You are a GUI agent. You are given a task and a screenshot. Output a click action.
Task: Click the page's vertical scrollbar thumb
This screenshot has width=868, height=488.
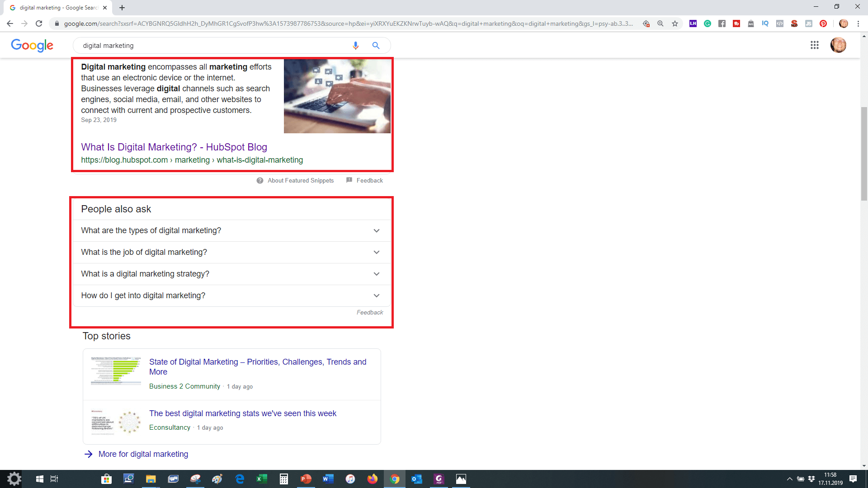tap(864, 154)
